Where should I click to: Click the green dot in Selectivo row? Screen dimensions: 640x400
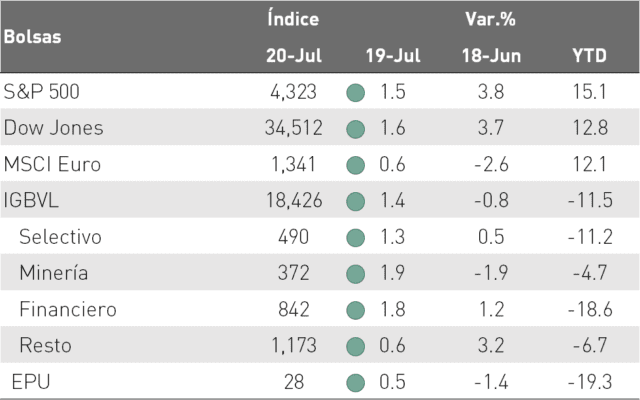[355, 238]
